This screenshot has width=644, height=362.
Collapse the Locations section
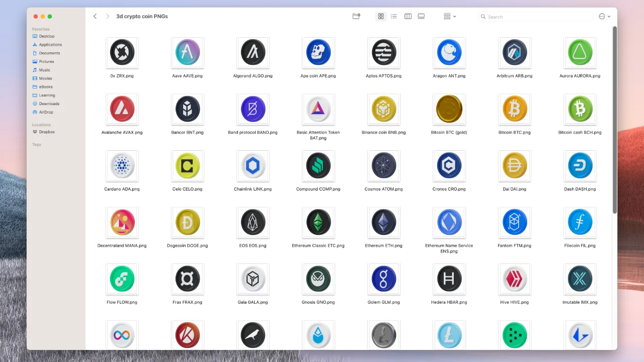tap(41, 124)
